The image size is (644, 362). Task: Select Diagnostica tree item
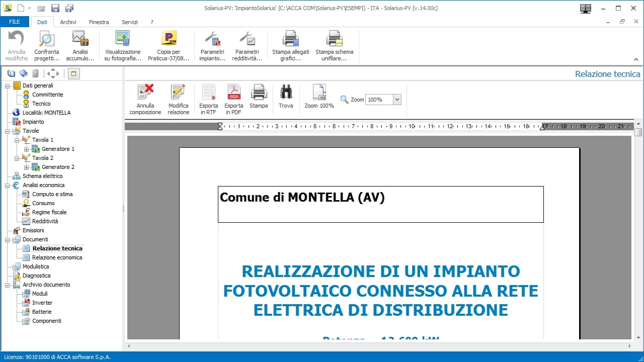point(36,276)
